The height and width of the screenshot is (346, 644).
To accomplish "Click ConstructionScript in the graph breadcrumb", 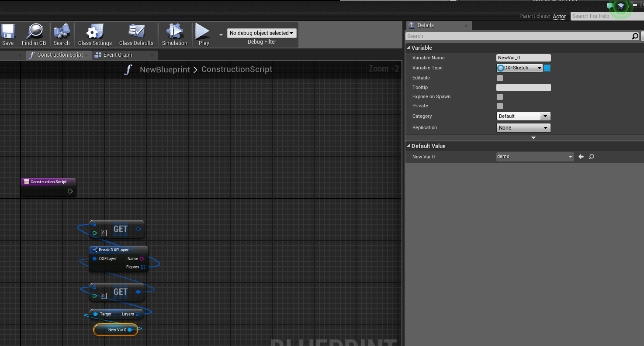I will click(237, 69).
